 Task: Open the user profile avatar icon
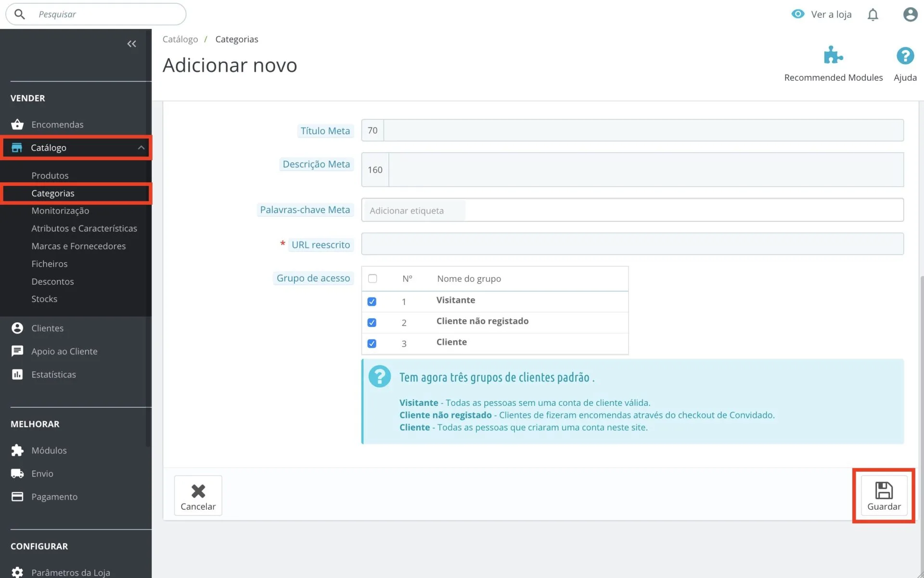910,14
